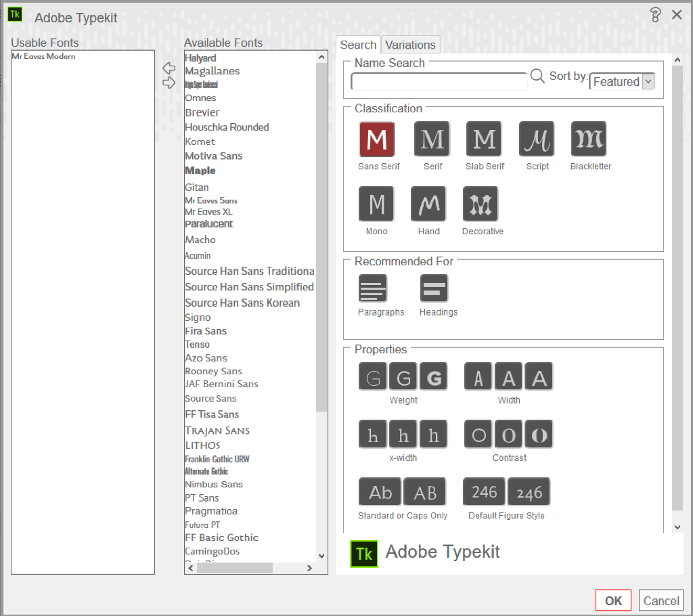This screenshot has height=616, width=693.
Task: Select FF Basic Gothic font
Action: click(221, 537)
